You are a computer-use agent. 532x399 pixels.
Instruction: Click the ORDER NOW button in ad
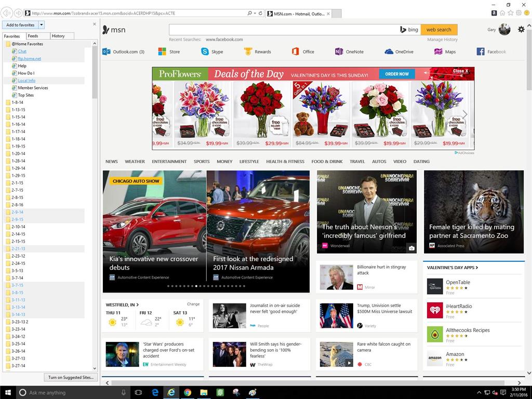(397, 74)
